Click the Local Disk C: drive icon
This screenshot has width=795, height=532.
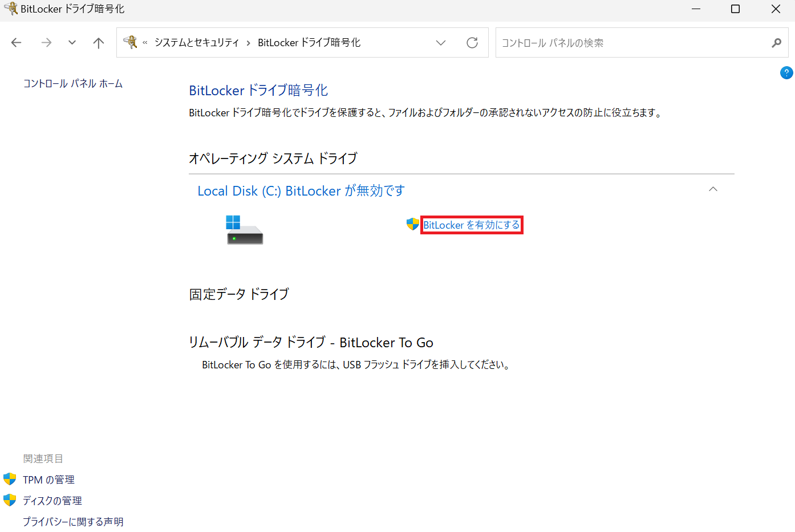(x=245, y=230)
